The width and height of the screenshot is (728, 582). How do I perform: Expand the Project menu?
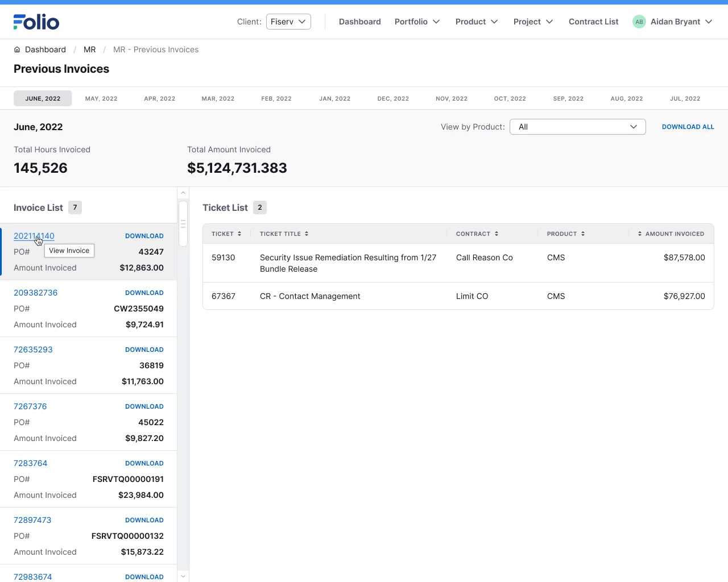point(533,22)
